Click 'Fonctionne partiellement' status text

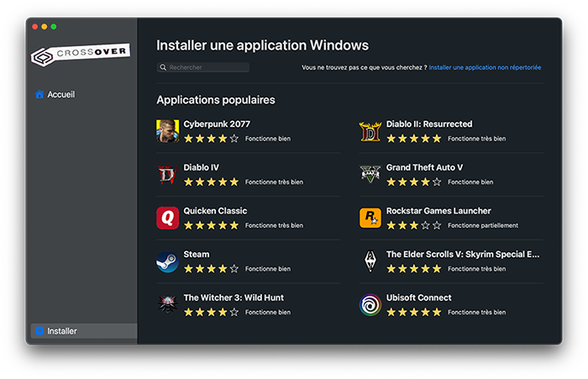(483, 225)
